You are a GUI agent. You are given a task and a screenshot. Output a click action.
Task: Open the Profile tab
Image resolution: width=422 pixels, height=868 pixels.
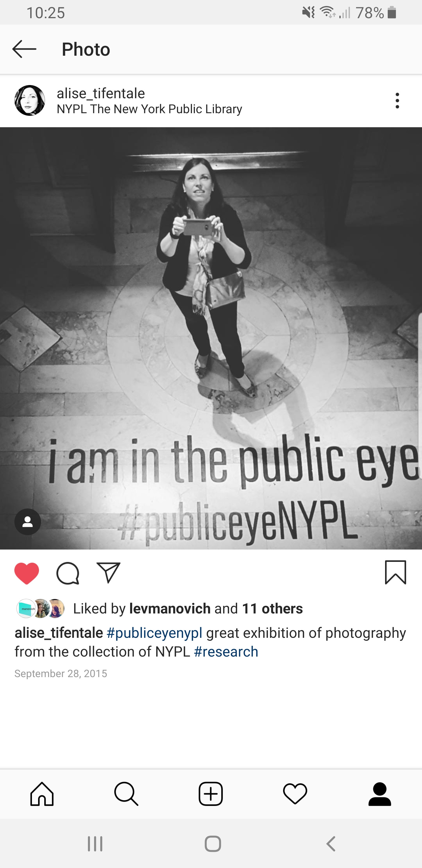tap(380, 794)
